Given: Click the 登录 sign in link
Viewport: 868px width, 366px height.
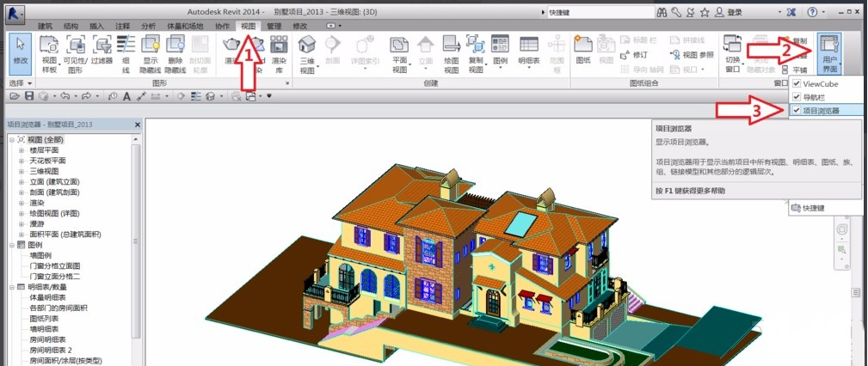Looking at the screenshot, I should coord(734,12).
